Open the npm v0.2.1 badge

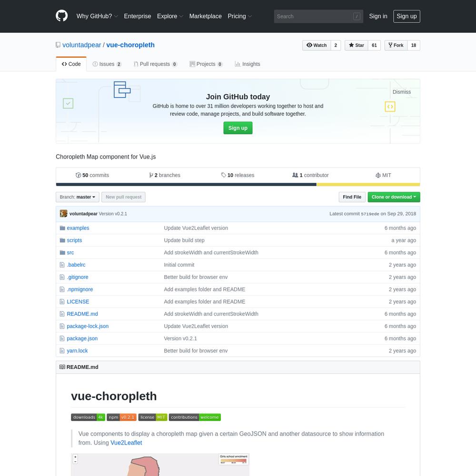121,417
